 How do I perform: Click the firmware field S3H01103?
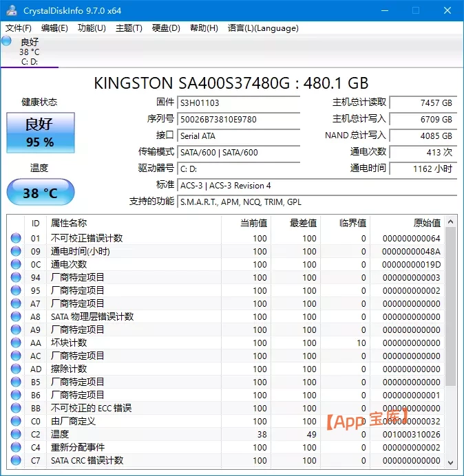pyautogui.click(x=238, y=102)
